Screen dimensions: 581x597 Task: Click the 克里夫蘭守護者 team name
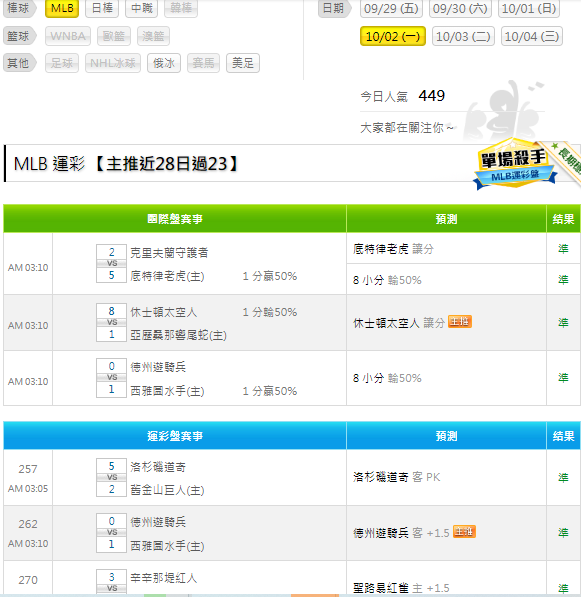pyautogui.click(x=169, y=253)
